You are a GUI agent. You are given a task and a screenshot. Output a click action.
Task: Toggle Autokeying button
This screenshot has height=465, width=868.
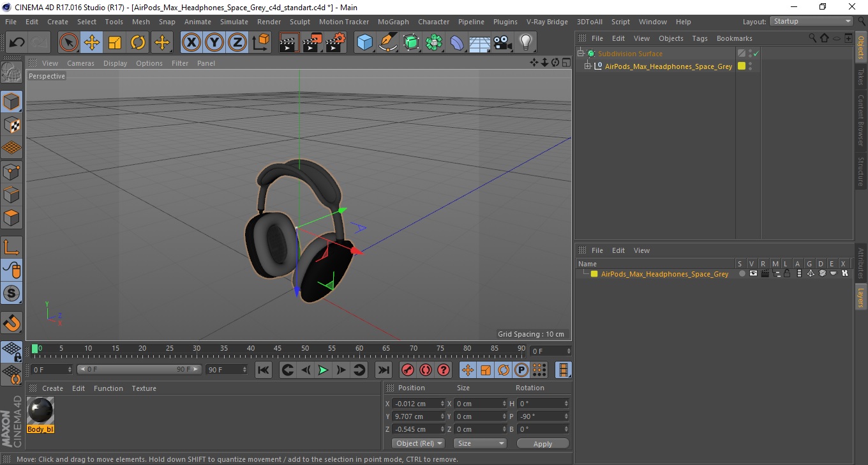pyautogui.click(x=425, y=370)
